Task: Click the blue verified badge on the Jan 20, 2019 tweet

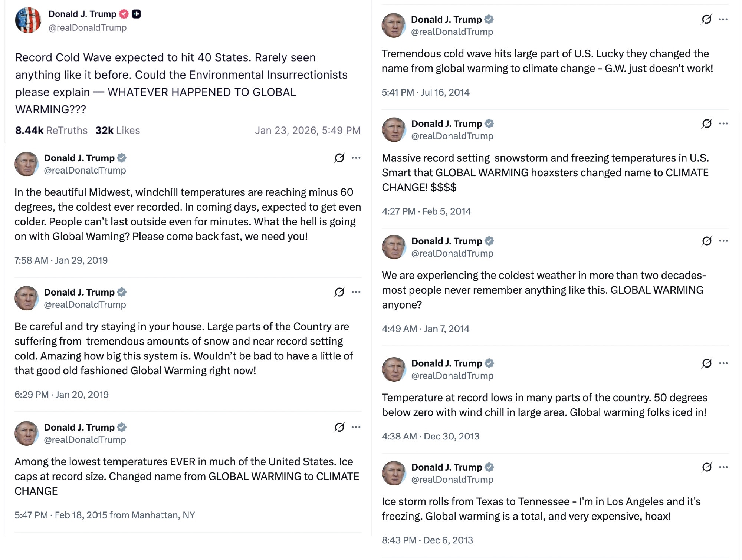Action: [x=122, y=292]
